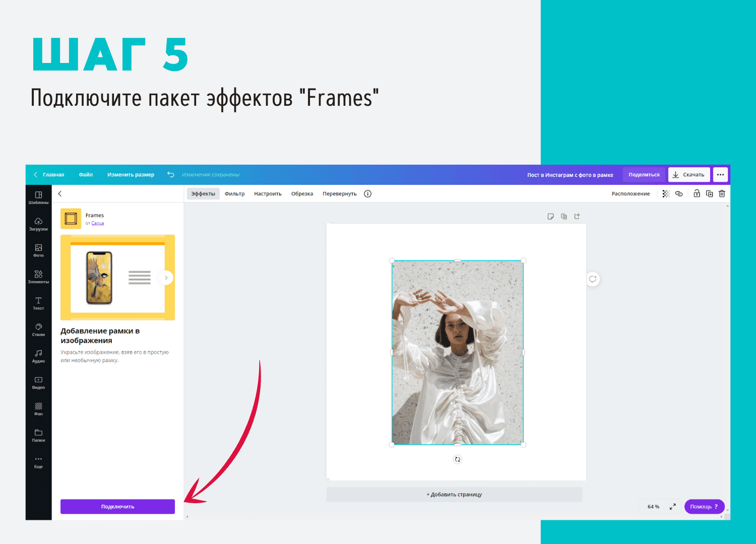Click the Добавить страницу add page bar
This screenshot has width=756, height=544.
click(454, 495)
